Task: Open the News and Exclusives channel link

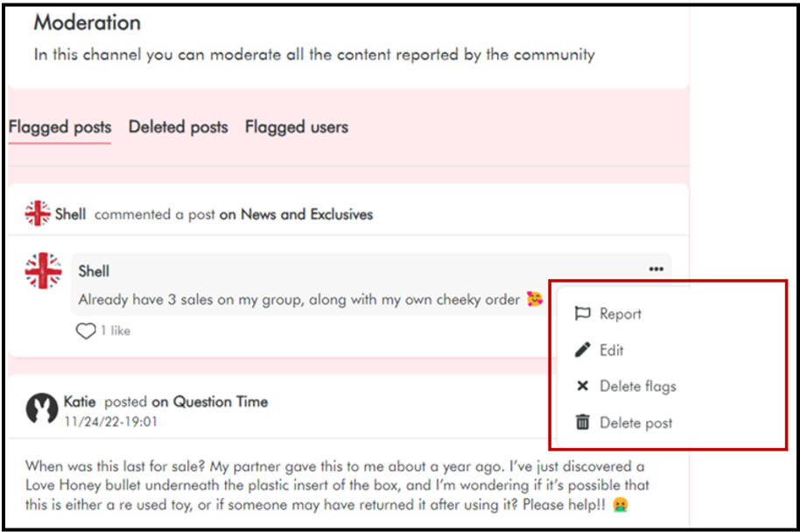Action: [x=306, y=213]
